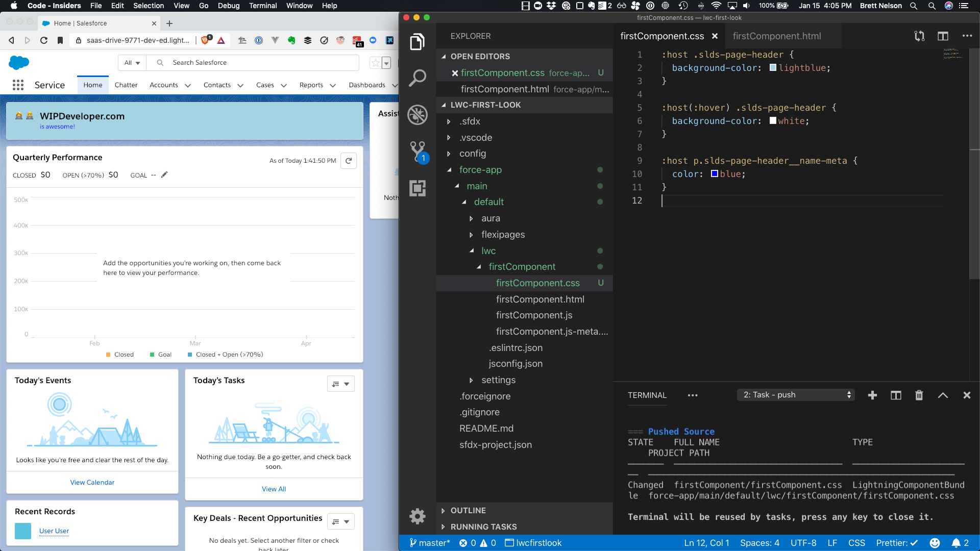Image resolution: width=980 pixels, height=551 pixels.
Task: Open the Contacts tab dropdown chevron
Action: pyautogui.click(x=240, y=86)
